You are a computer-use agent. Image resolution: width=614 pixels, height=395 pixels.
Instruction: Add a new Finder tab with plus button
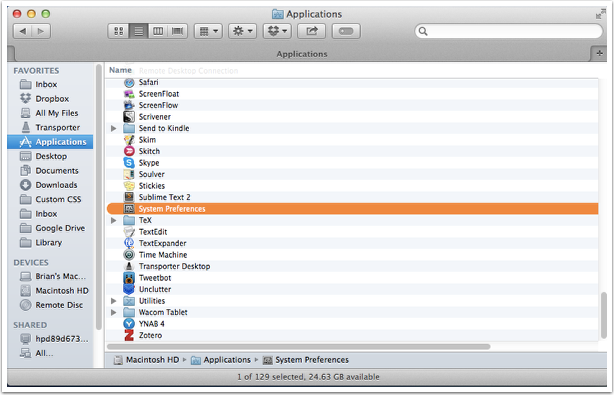[x=599, y=53]
